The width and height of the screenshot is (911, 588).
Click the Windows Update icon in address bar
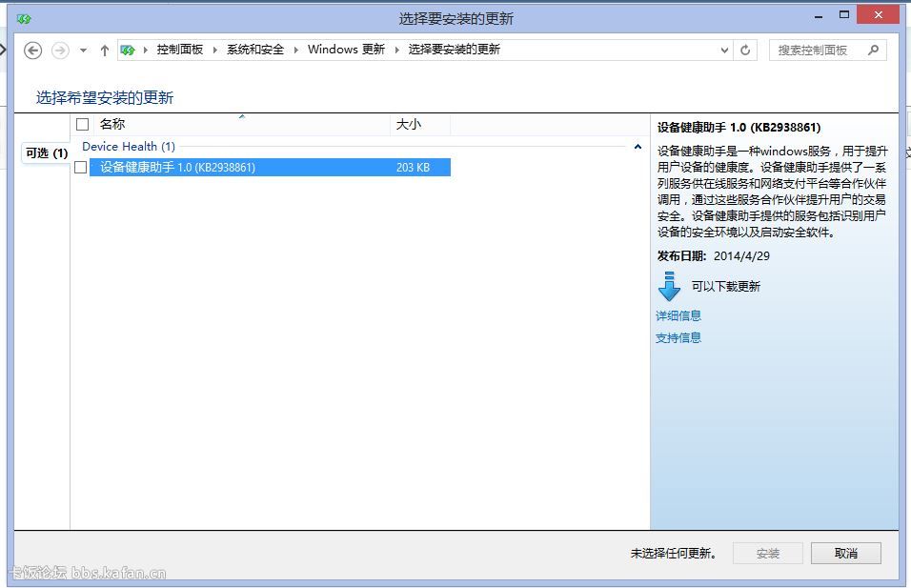coord(128,51)
